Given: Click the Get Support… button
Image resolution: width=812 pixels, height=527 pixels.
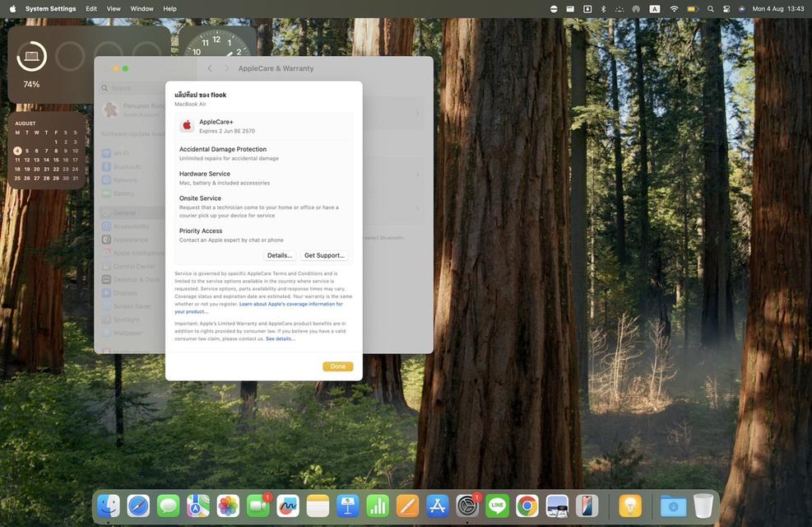Looking at the screenshot, I should [x=324, y=255].
